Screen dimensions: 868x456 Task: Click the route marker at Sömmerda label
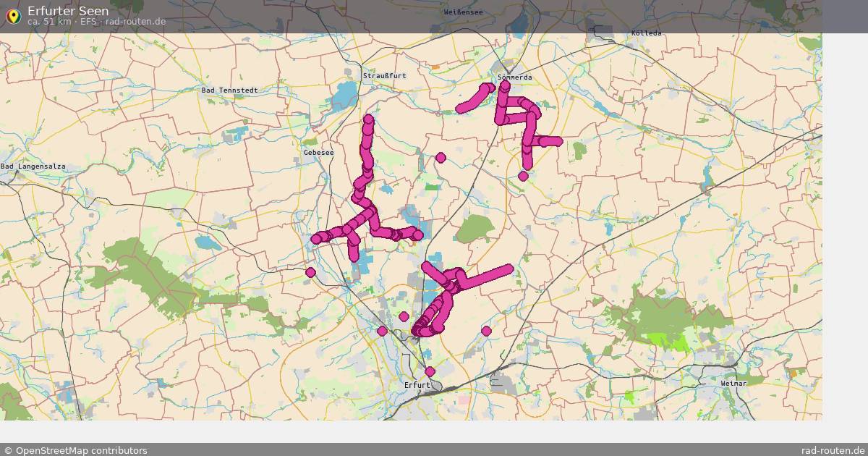click(505, 85)
